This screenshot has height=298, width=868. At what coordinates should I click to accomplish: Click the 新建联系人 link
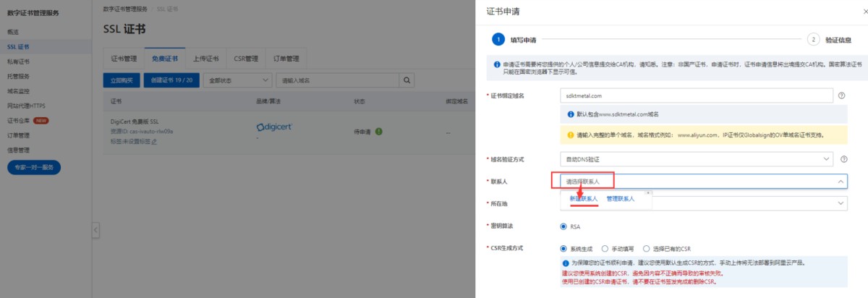coord(582,198)
